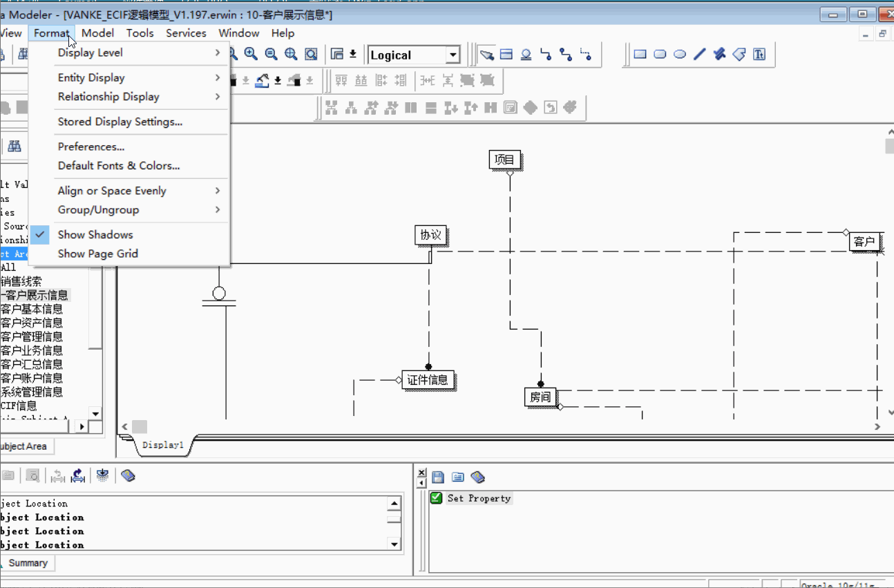The height and width of the screenshot is (588, 894).
Task: Open the Help menu
Action: tap(283, 33)
